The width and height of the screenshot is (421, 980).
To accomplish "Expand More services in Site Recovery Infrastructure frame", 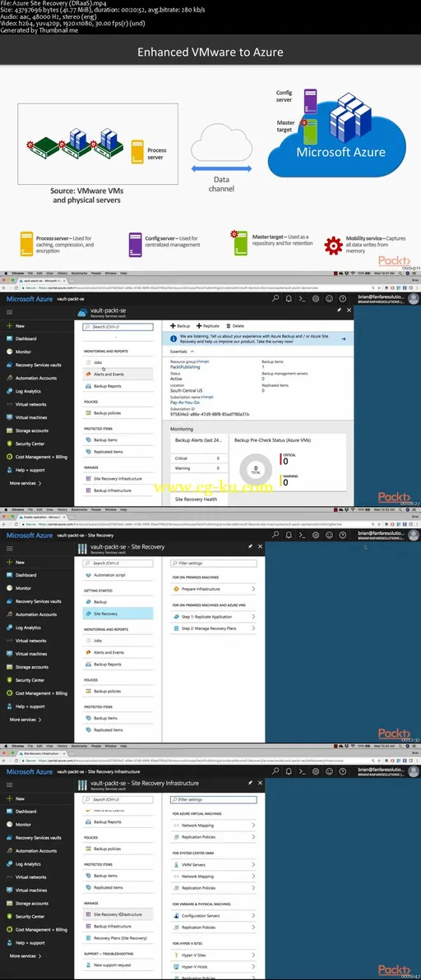I will (25, 955).
